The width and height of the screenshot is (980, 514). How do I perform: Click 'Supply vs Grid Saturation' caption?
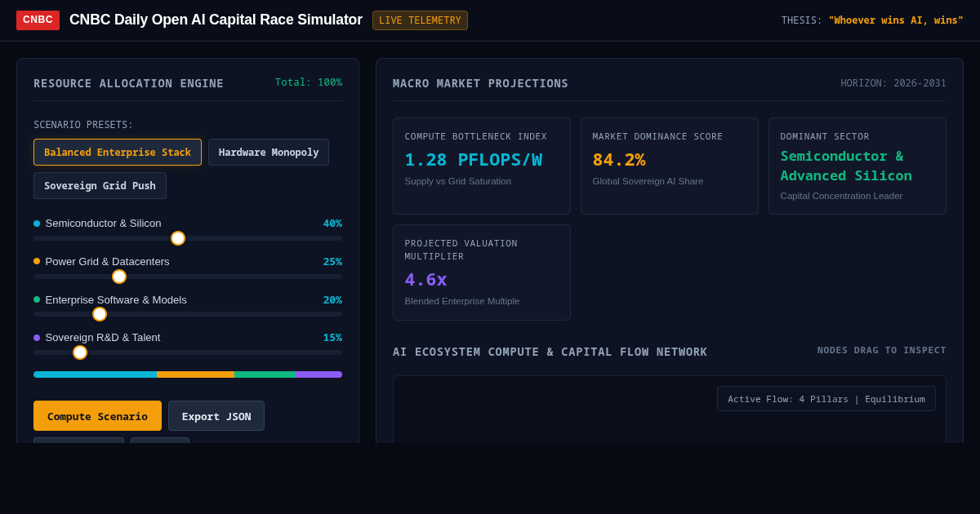458,181
